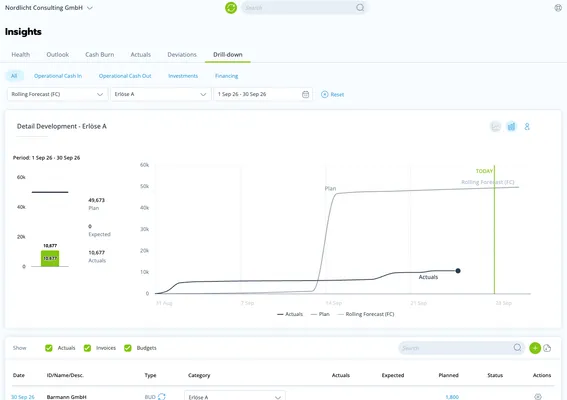Click the Actuals line endpoint marker
The height and width of the screenshot is (400, 567).
pos(458,271)
